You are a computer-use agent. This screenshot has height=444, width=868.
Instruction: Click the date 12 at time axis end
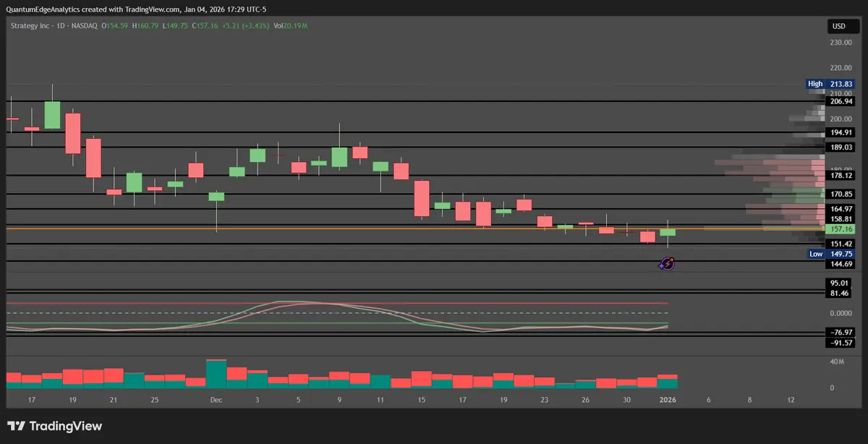(791, 399)
